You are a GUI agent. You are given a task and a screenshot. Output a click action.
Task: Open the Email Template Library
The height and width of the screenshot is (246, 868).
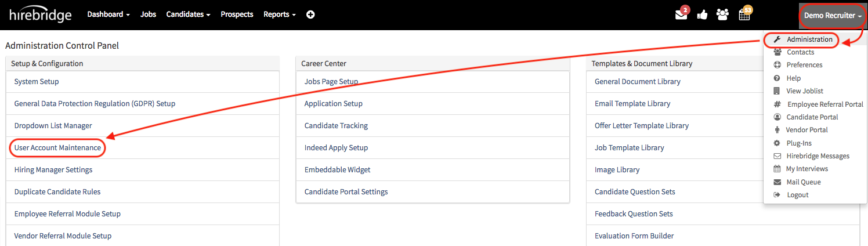tap(632, 104)
